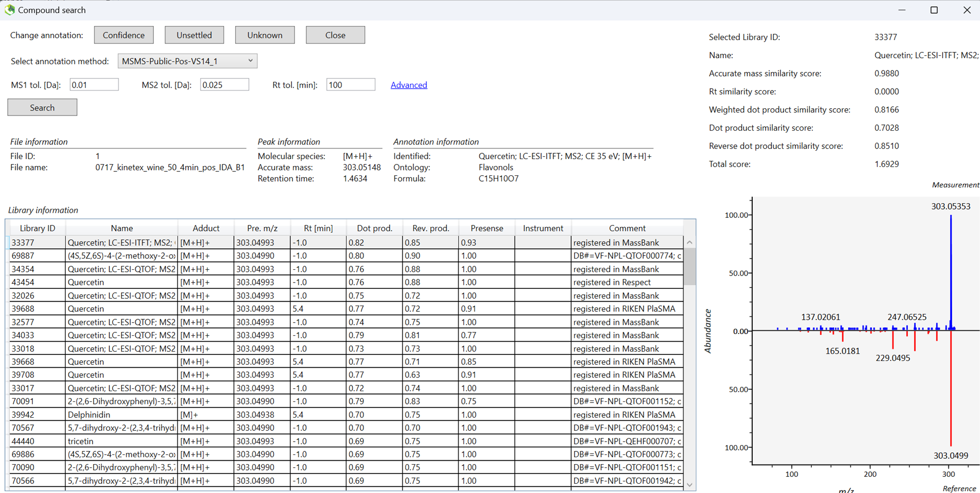Viewport: 980px width, 493px height.
Task: Click the MS1 tolerance input field
Action: (94, 84)
